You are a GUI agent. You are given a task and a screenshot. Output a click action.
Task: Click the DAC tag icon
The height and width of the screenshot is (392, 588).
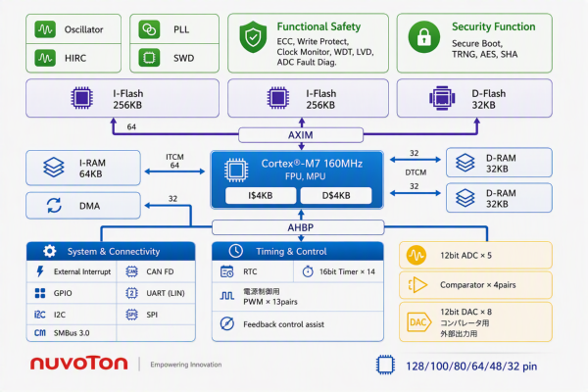(419, 322)
